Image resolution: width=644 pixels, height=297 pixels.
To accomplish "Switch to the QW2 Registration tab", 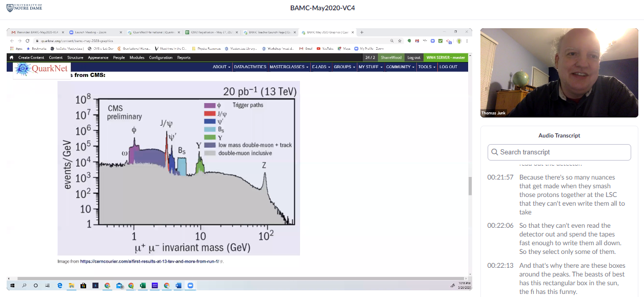I will pos(211,32).
